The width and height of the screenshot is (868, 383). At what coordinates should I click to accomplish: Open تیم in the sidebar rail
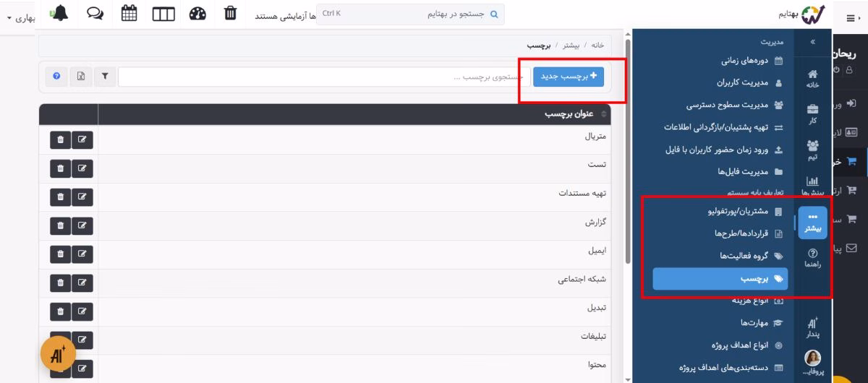812,150
